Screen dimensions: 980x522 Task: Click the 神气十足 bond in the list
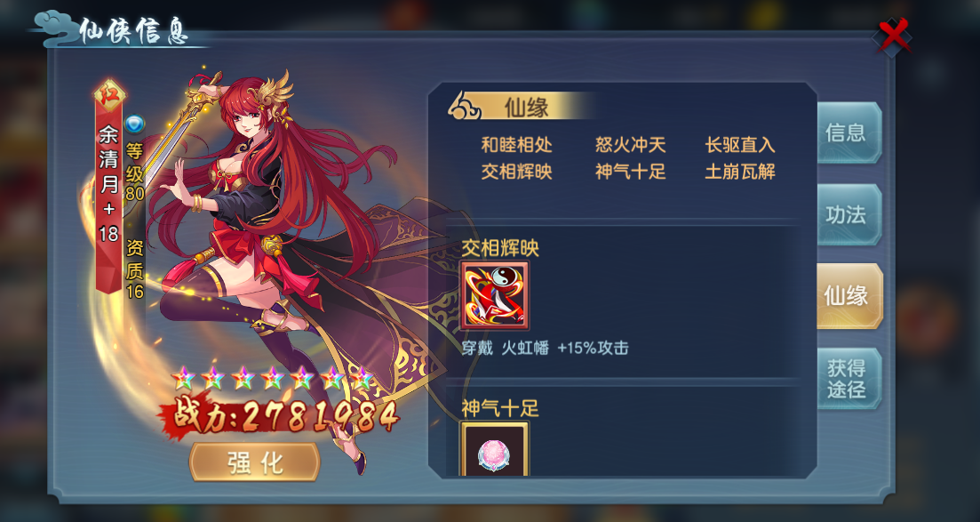point(630,172)
